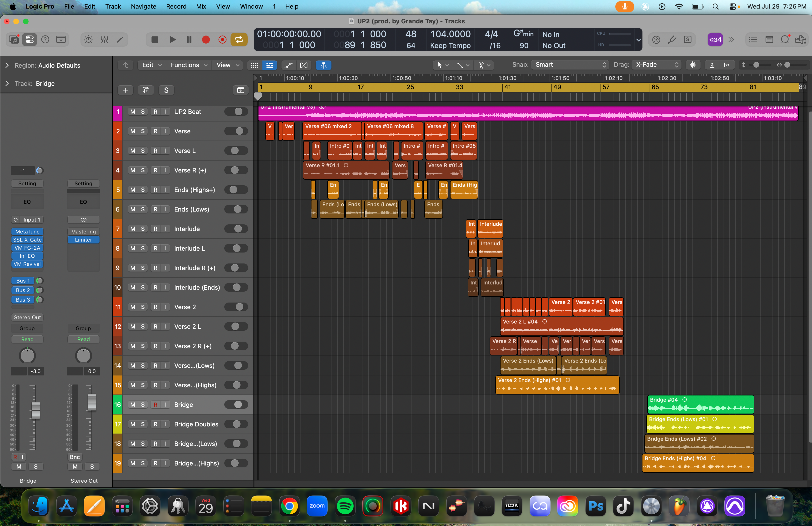The width and height of the screenshot is (812, 526).
Task: Start recording with the Record button
Action: (x=206, y=40)
